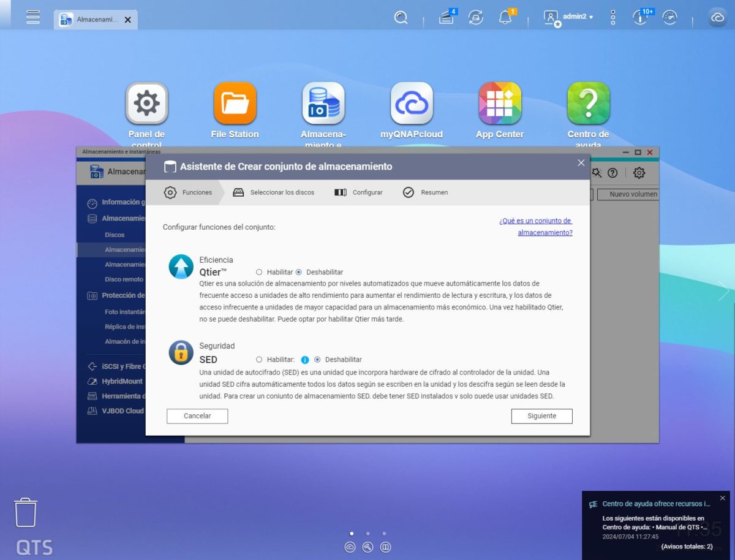The image size is (735, 560).
Task: Enable SED with the Habilitar radio
Action: (259, 360)
